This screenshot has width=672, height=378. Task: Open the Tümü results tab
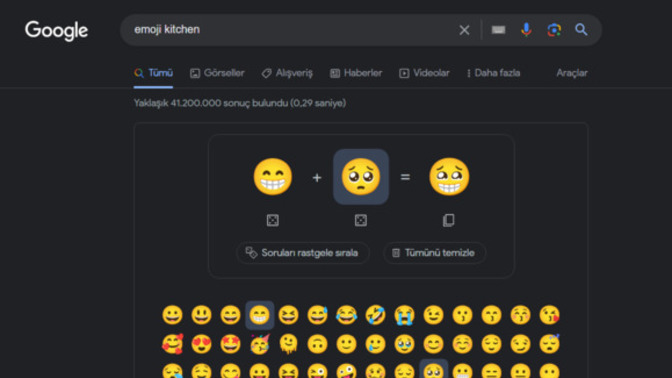(x=153, y=73)
